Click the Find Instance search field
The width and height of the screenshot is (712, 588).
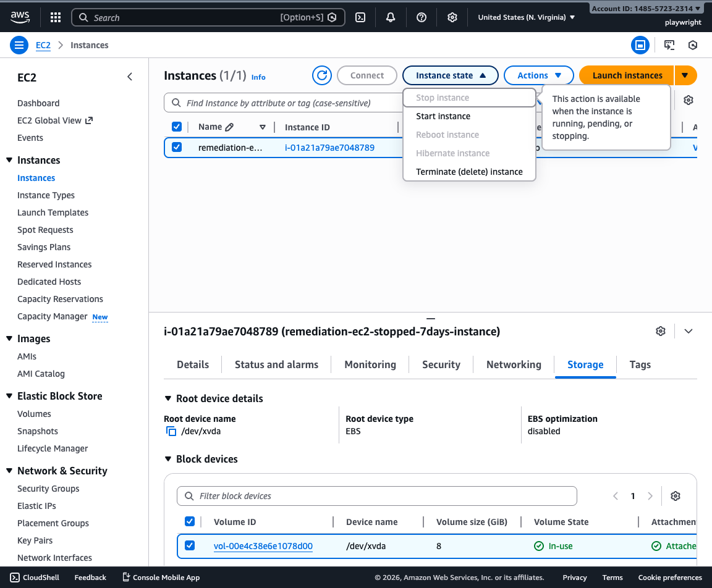(297, 103)
